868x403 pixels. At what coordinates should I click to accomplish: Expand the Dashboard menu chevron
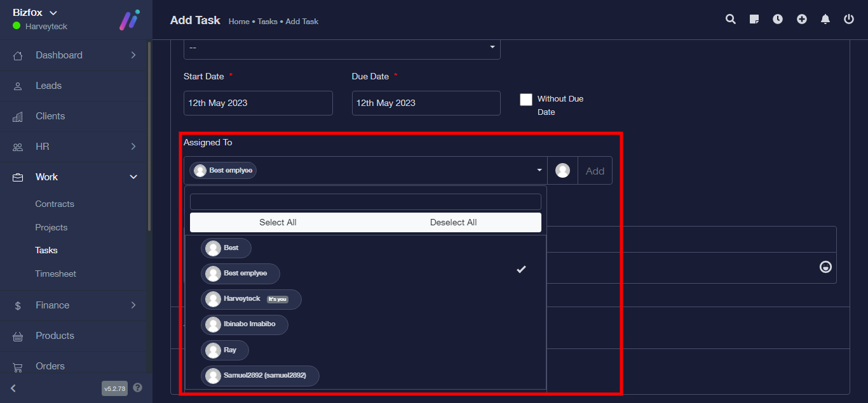pos(133,55)
